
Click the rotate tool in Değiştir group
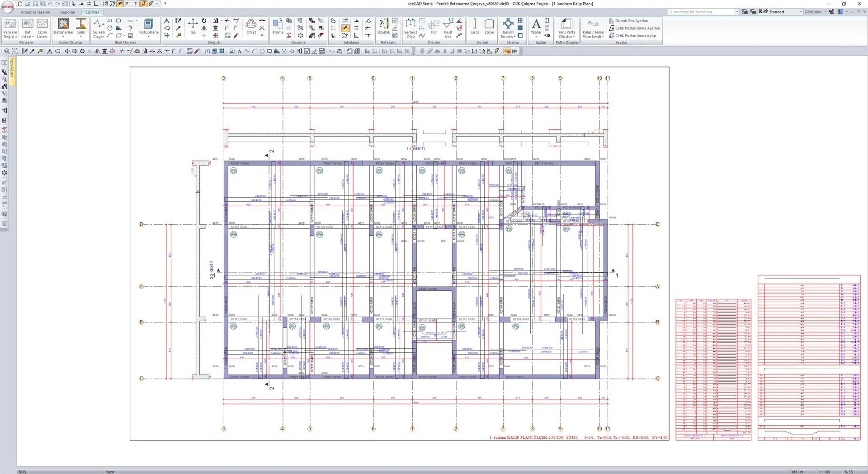[204, 21]
